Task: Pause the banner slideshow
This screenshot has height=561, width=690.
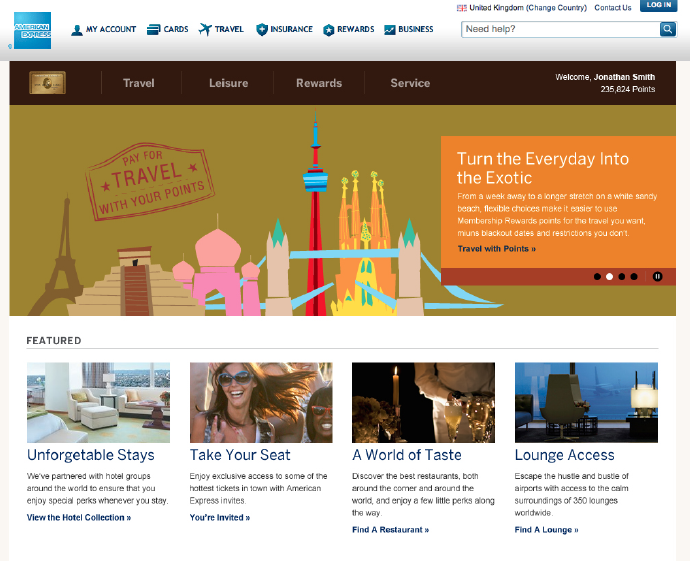Action: click(657, 276)
